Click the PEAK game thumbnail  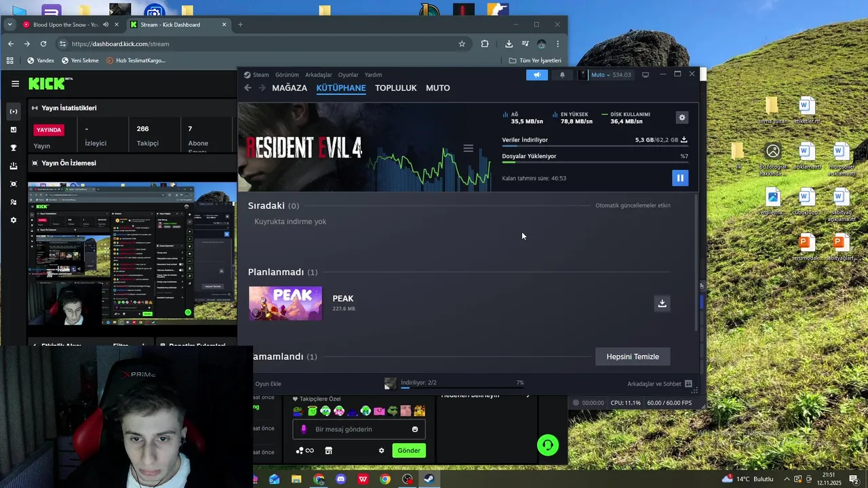[x=285, y=303]
